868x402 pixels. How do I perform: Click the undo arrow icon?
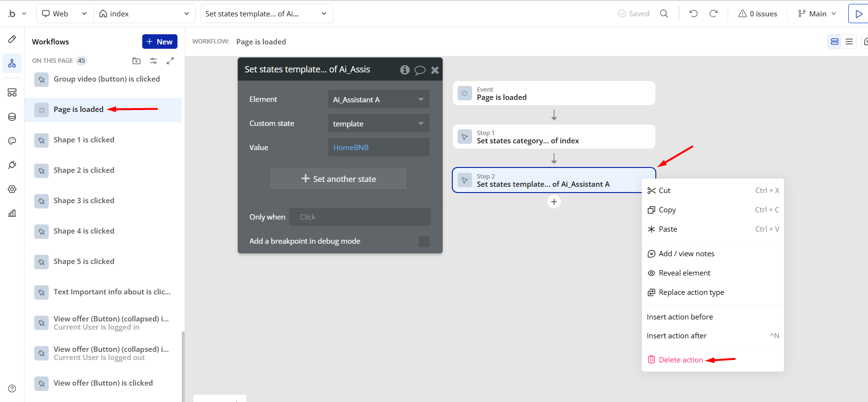[x=693, y=14]
